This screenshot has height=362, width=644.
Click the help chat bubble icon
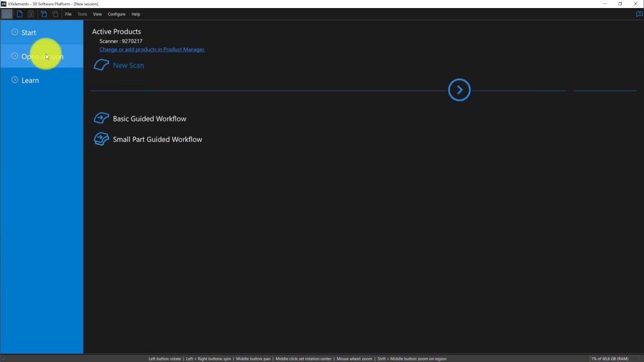click(x=639, y=14)
